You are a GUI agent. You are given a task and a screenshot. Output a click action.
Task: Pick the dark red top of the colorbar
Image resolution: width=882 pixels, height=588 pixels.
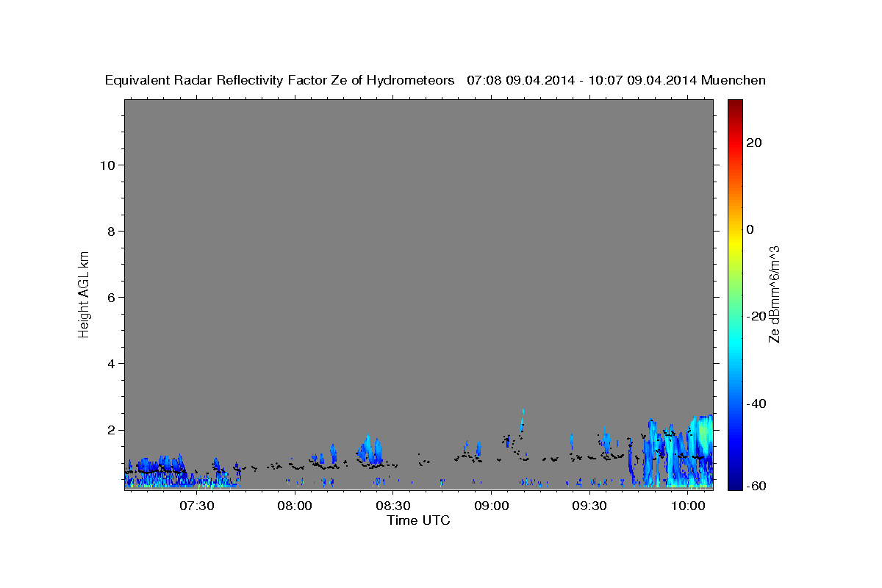[734, 104]
